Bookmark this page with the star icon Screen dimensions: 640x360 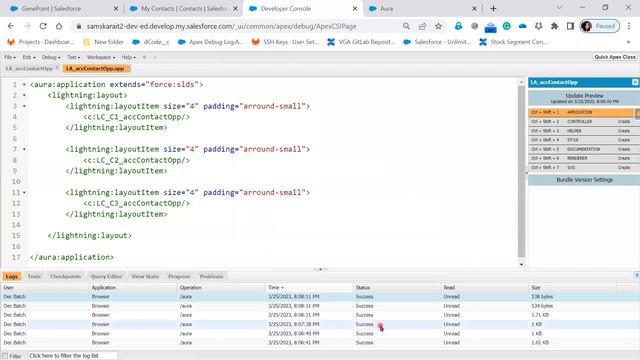pos(438,26)
